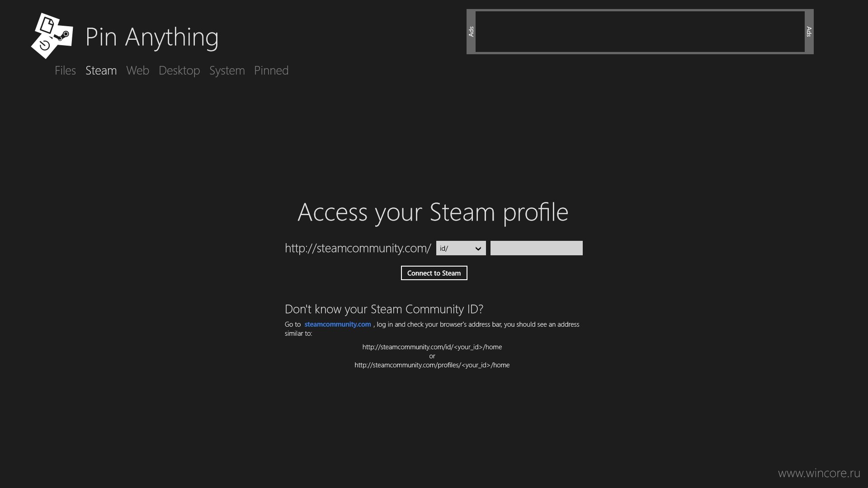
Task: Click the Don't know your Steam Community ID heading
Action: coord(384,310)
